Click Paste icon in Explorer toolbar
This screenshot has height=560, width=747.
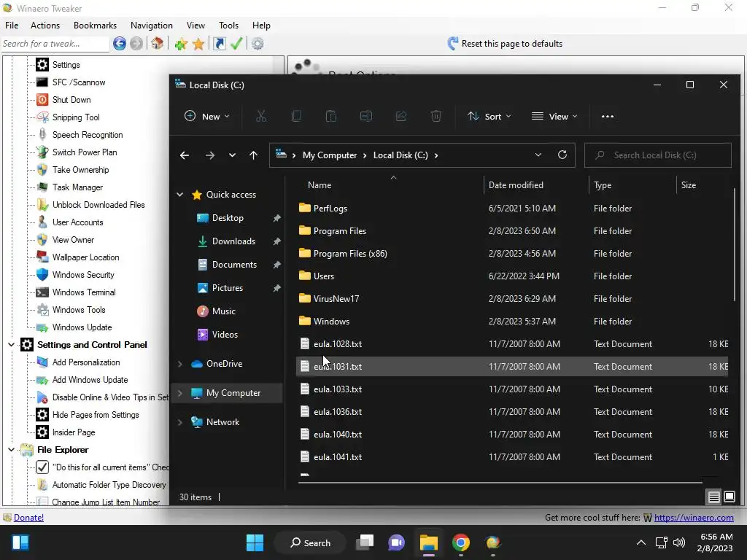331,116
